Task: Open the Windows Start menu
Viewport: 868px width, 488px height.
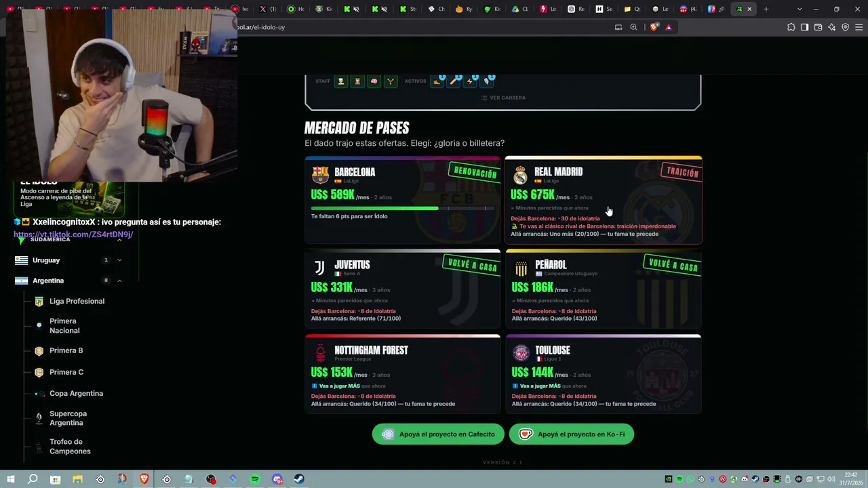Action: point(10,479)
